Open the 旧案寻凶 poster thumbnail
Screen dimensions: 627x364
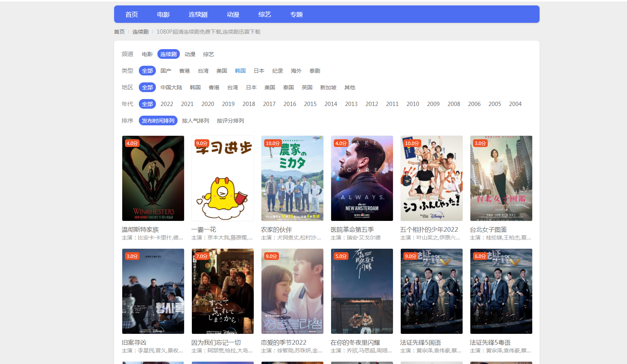[x=153, y=291]
